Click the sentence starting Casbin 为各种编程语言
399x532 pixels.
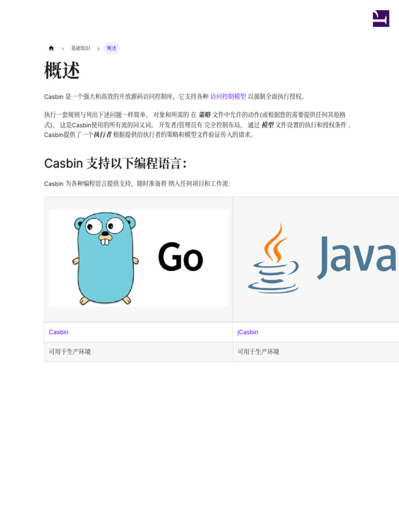pyautogui.click(x=137, y=183)
